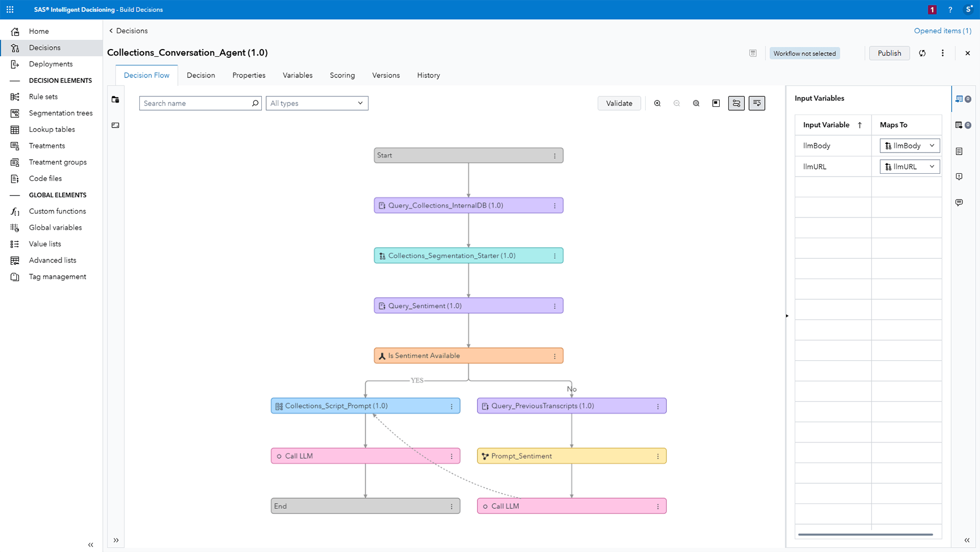This screenshot has height=552, width=980.
Task: Keep the Input Variables panel icon selected
Action: [x=959, y=99]
